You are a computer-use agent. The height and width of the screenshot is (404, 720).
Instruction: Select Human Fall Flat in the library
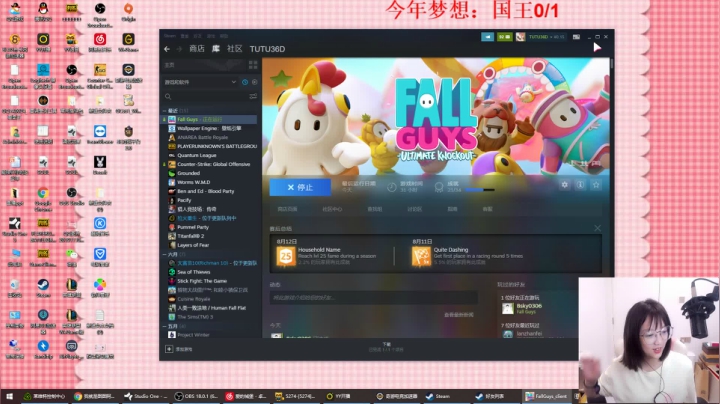coord(209,308)
